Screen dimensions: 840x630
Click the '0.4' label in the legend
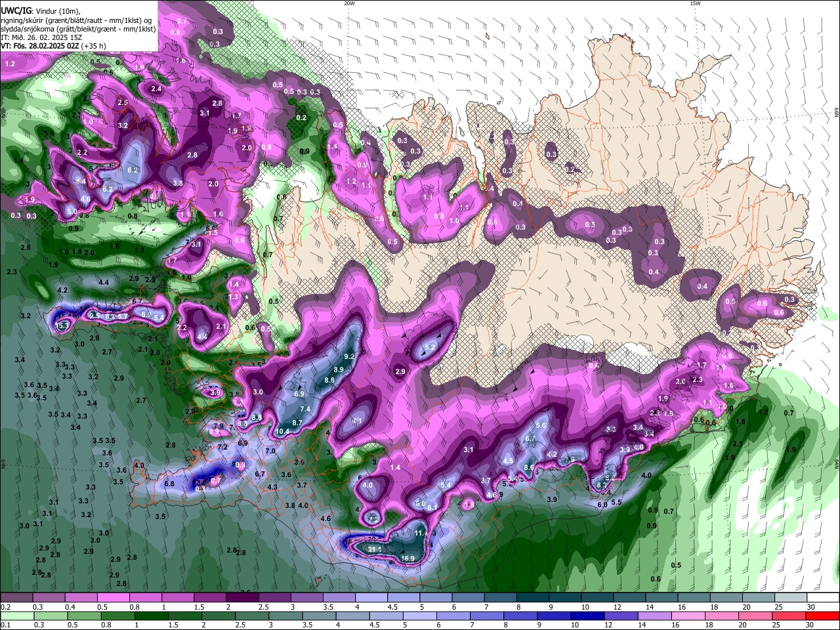(x=70, y=607)
